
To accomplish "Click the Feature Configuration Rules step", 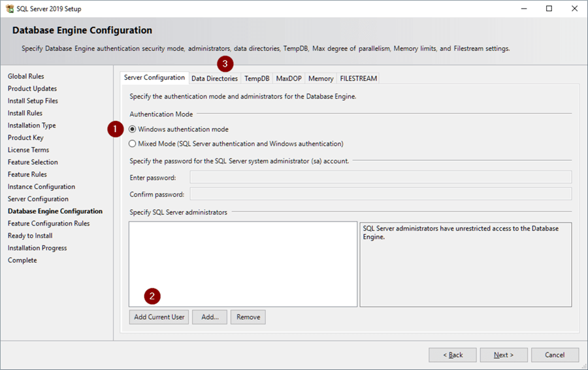I will [x=48, y=224].
